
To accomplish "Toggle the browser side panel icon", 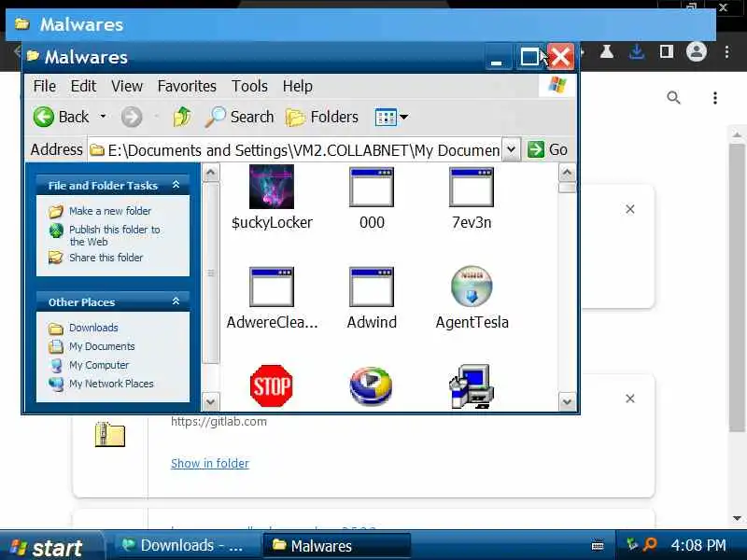I will pos(667,51).
